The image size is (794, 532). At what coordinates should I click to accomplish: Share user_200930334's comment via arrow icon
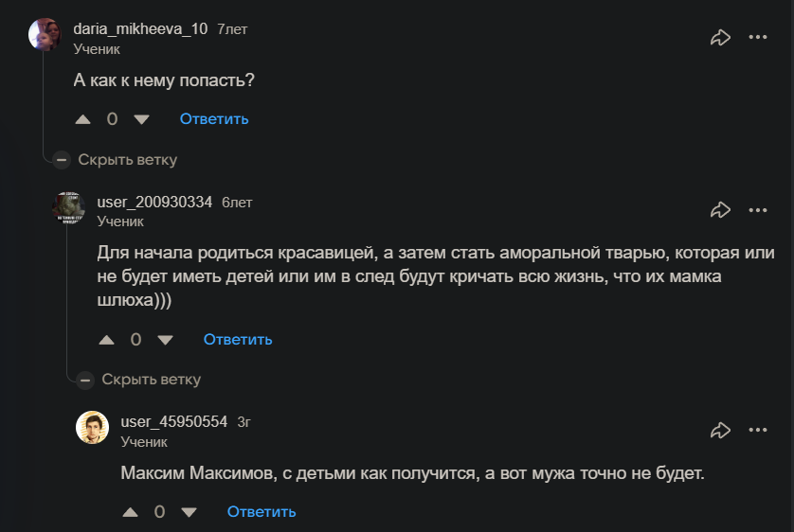click(720, 210)
